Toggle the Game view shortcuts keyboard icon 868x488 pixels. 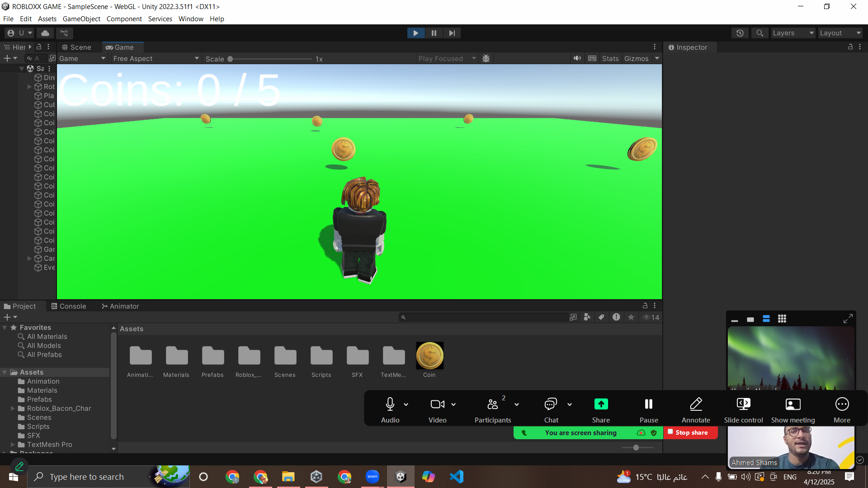pos(592,58)
